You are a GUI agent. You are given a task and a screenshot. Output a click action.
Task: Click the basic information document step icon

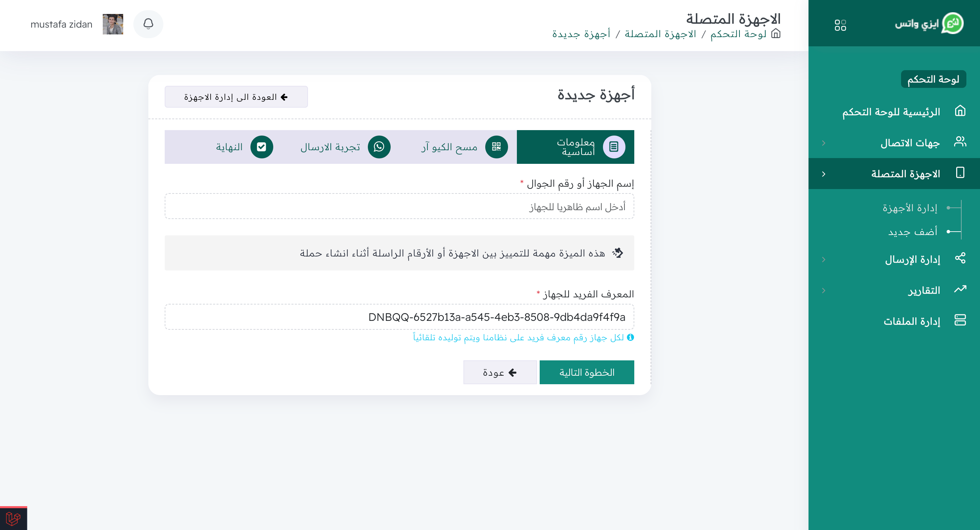(x=613, y=146)
